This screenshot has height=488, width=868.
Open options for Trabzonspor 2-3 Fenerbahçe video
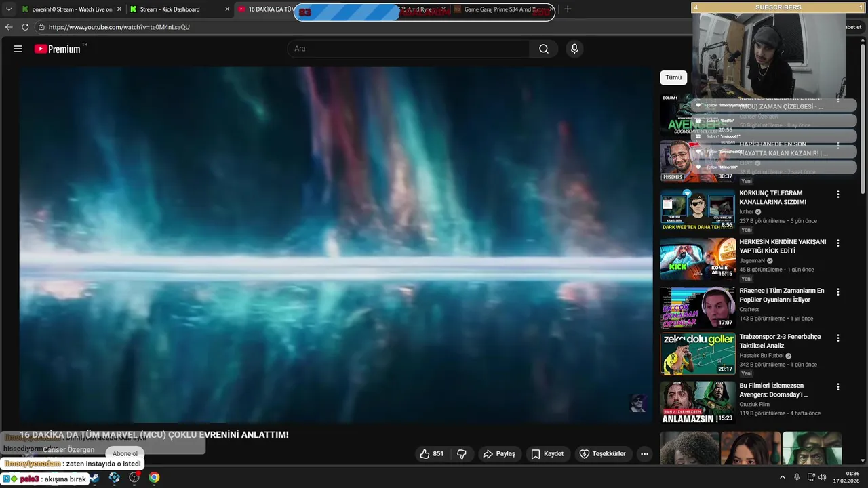(x=838, y=338)
